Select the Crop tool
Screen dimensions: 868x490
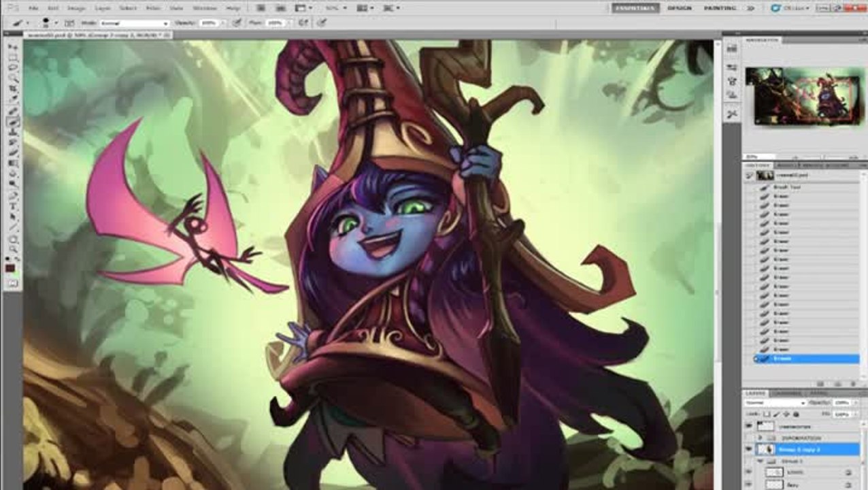click(13, 88)
